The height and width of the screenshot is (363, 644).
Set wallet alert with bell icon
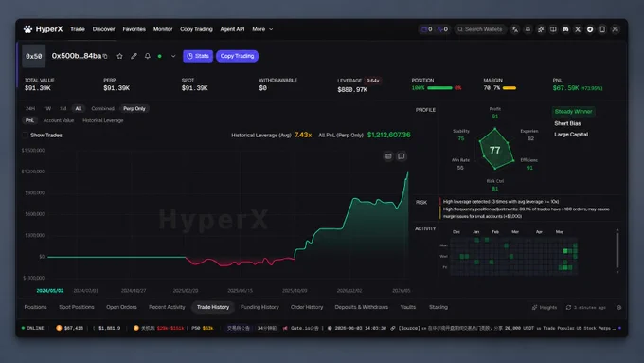tap(148, 56)
